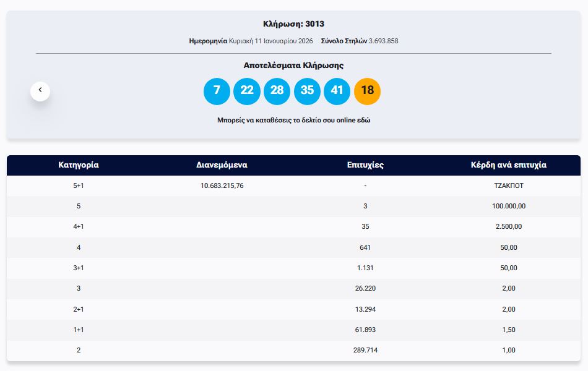The image size is (588, 371).
Task: Click the orange joker ball 18
Action: tap(367, 91)
